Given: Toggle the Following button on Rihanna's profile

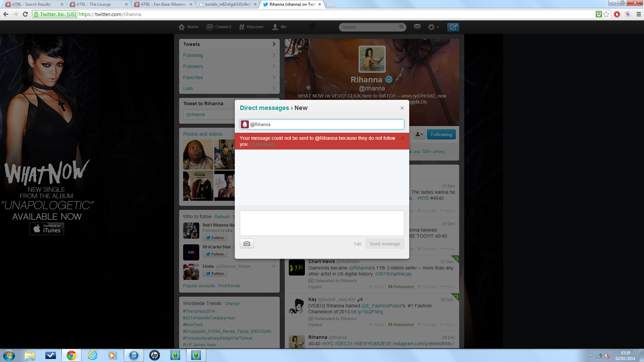Looking at the screenshot, I should point(441,134).
